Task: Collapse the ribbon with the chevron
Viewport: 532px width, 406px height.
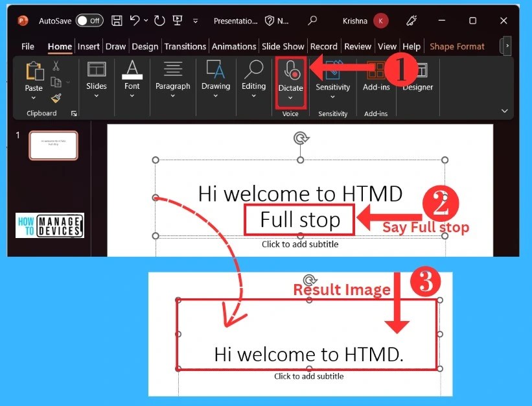Action: 503,111
